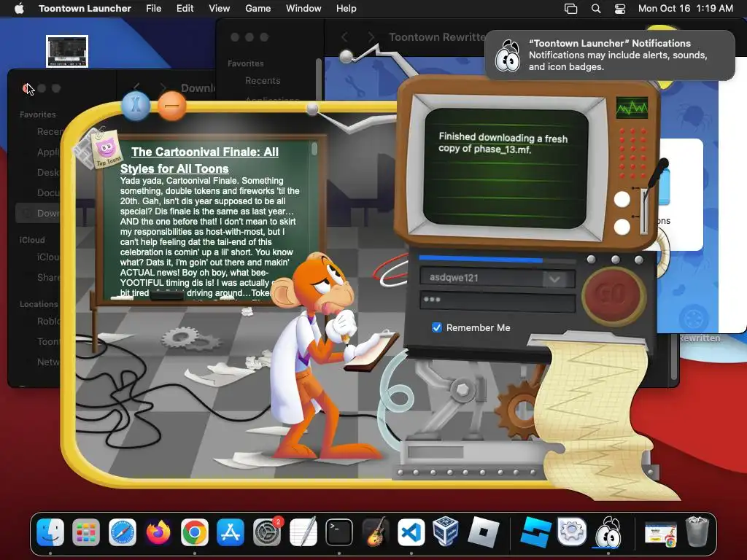747x560 pixels.
Task: Launch Firefox from the Dock
Action: click(x=158, y=532)
